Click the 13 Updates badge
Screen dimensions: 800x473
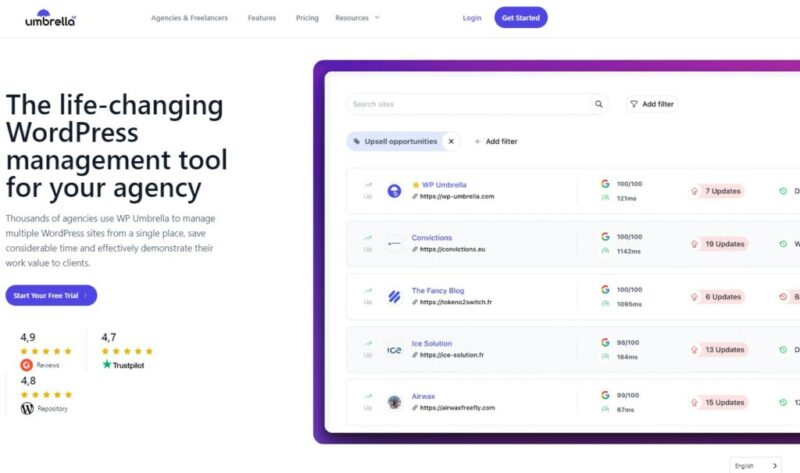coord(718,350)
